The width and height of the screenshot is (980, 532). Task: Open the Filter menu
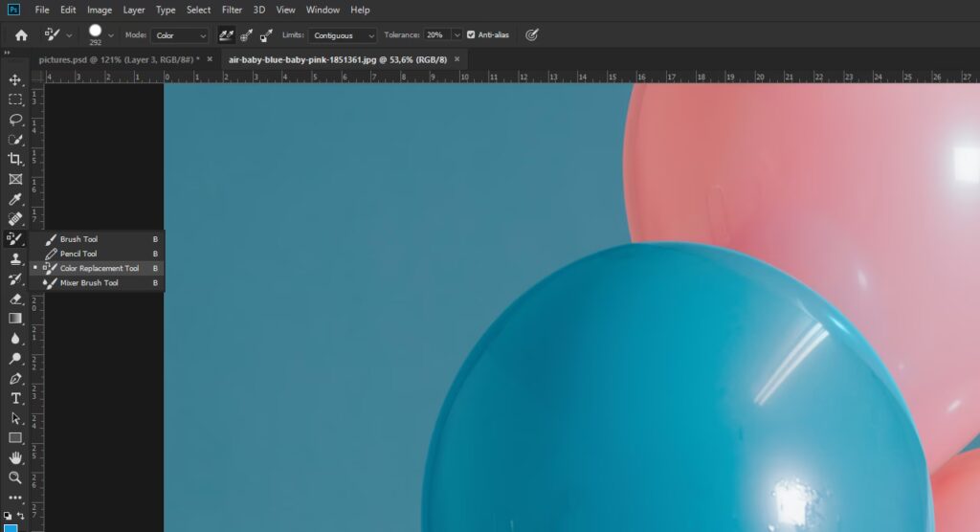point(232,10)
